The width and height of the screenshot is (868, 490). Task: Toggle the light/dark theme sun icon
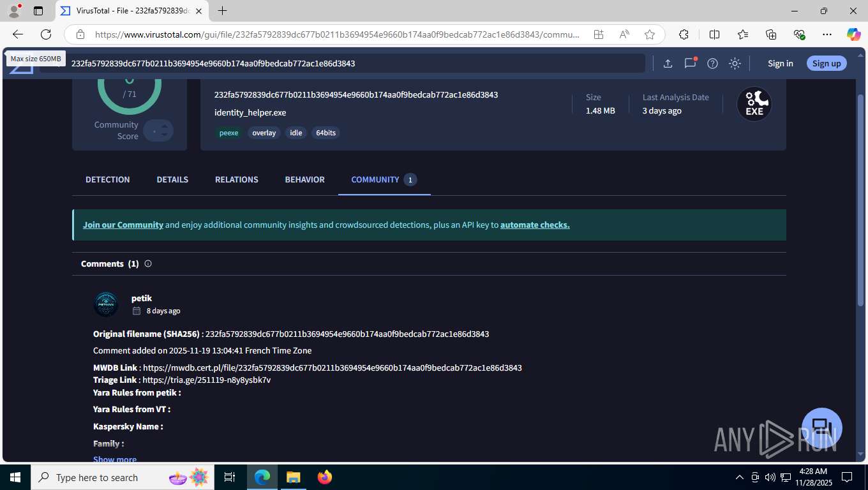point(735,63)
